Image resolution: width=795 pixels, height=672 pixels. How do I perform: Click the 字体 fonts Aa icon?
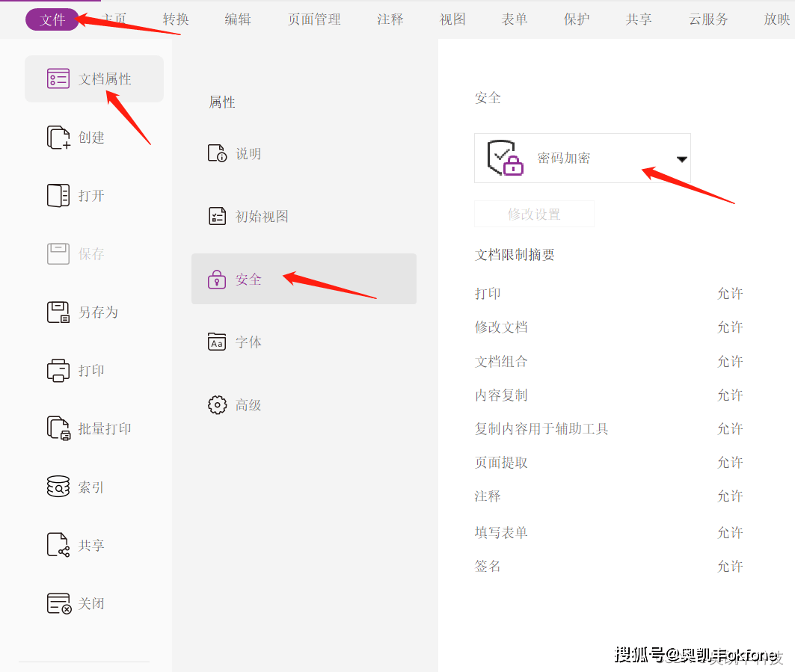(217, 342)
